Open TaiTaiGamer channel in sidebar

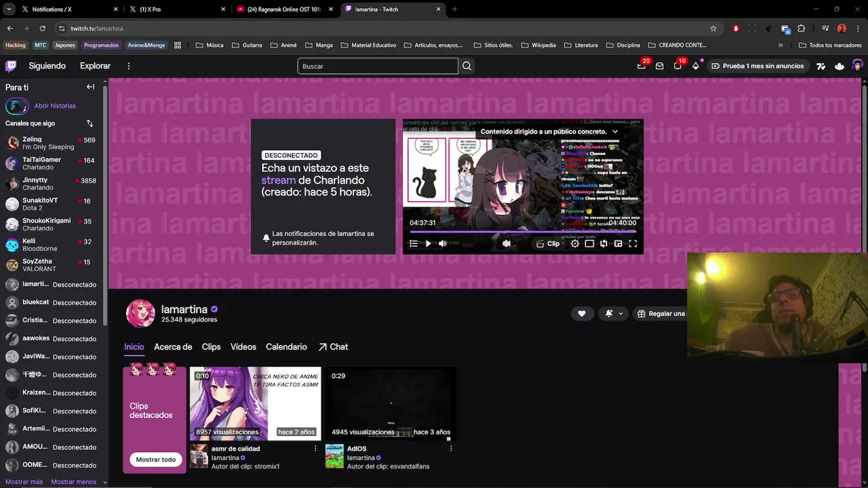point(52,163)
